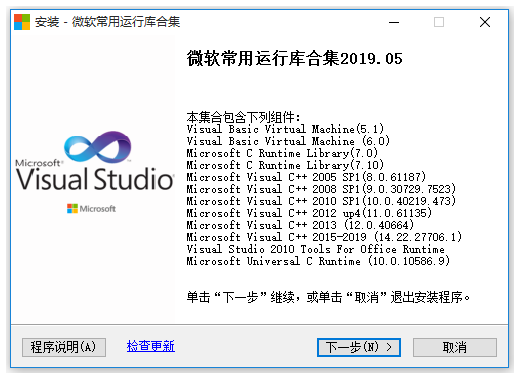Click Visual Basic Virtual Machine (6.0) line

[288, 141]
